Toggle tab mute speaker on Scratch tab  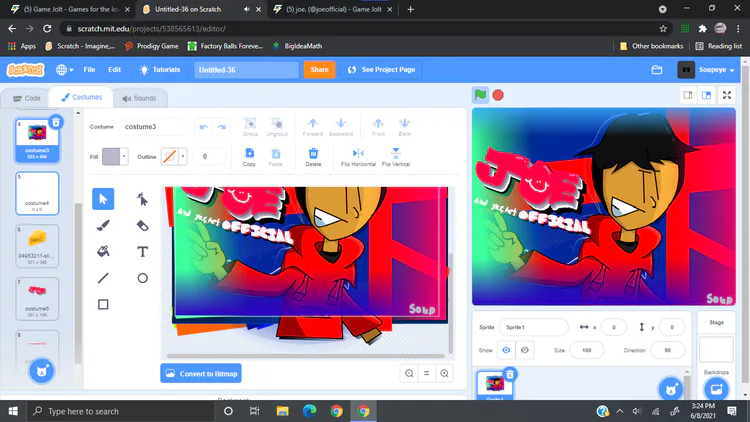pos(246,9)
